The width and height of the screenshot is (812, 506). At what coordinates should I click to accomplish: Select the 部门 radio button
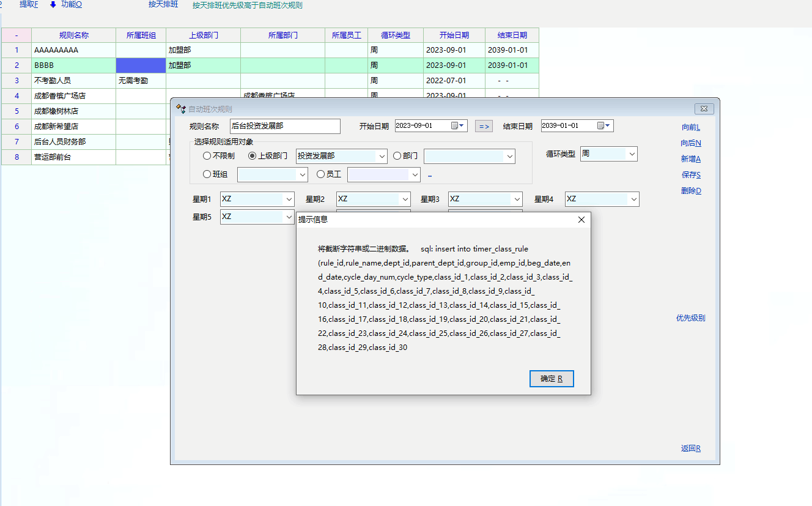tap(397, 156)
